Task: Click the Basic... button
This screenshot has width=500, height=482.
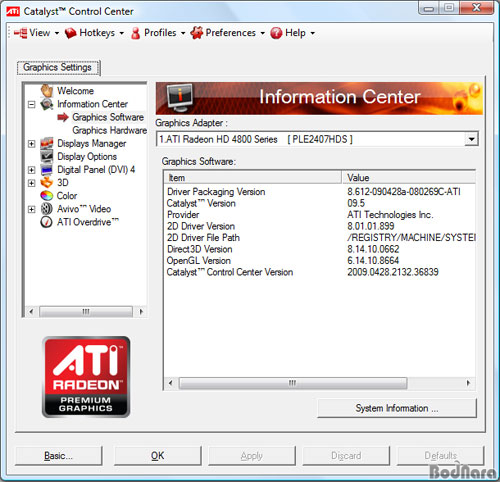Action: pyautogui.click(x=59, y=456)
